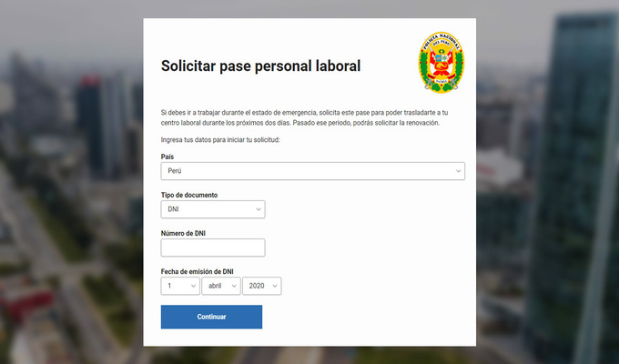Screen dimensions: 619x364
Task: Open the day selector showing 1
Action: point(180,286)
